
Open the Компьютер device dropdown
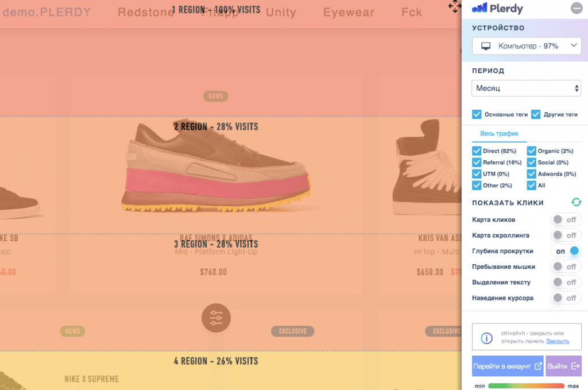527,46
